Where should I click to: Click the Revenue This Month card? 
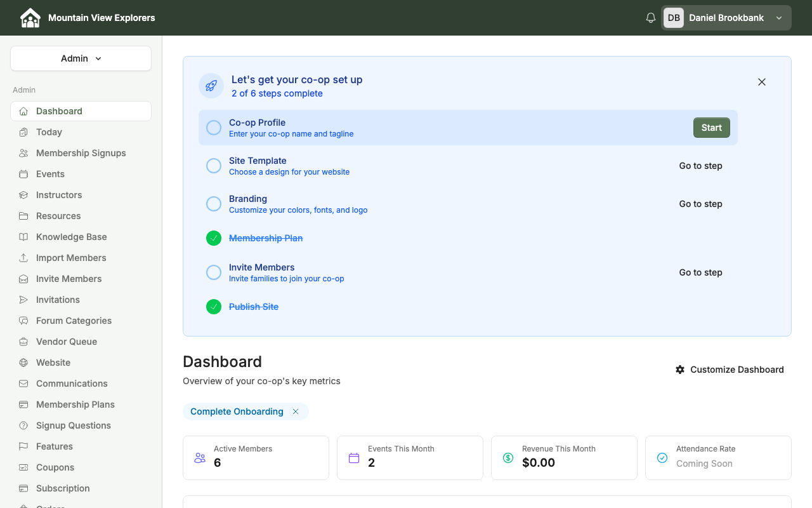coord(564,458)
